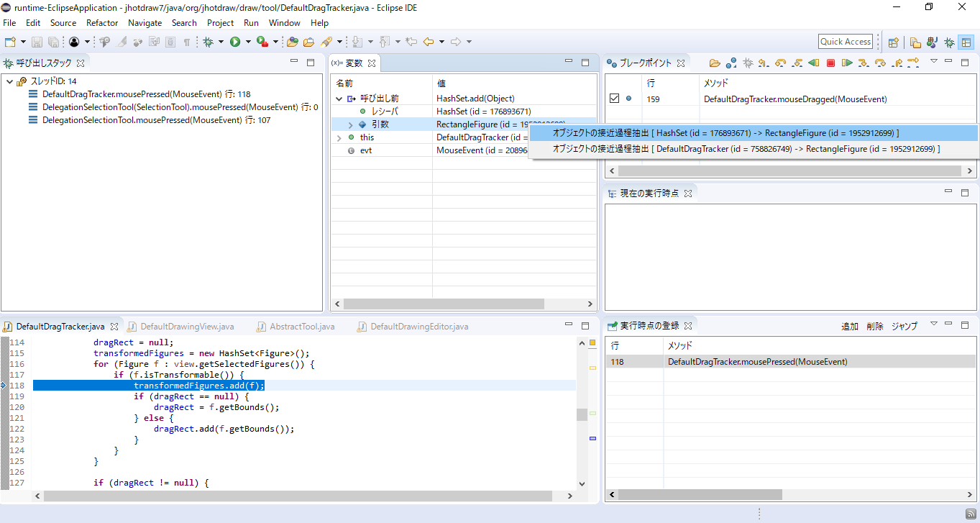Click the ジャンプ button
Image resolution: width=980 pixels, height=523 pixels.
(905, 326)
